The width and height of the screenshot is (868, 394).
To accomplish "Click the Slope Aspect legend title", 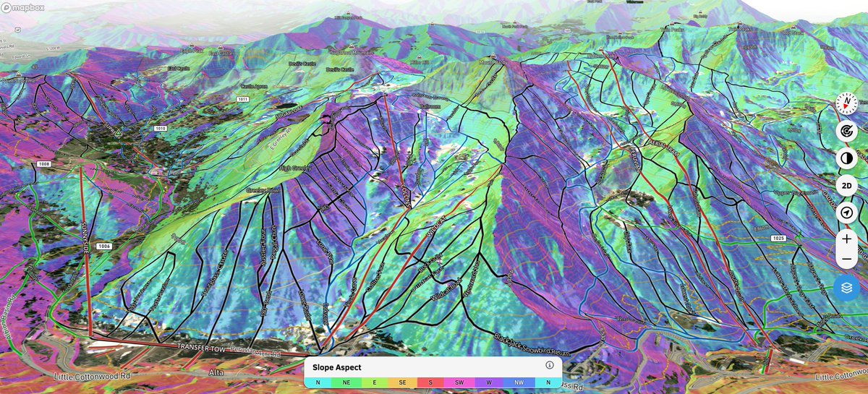I will point(337,367).
